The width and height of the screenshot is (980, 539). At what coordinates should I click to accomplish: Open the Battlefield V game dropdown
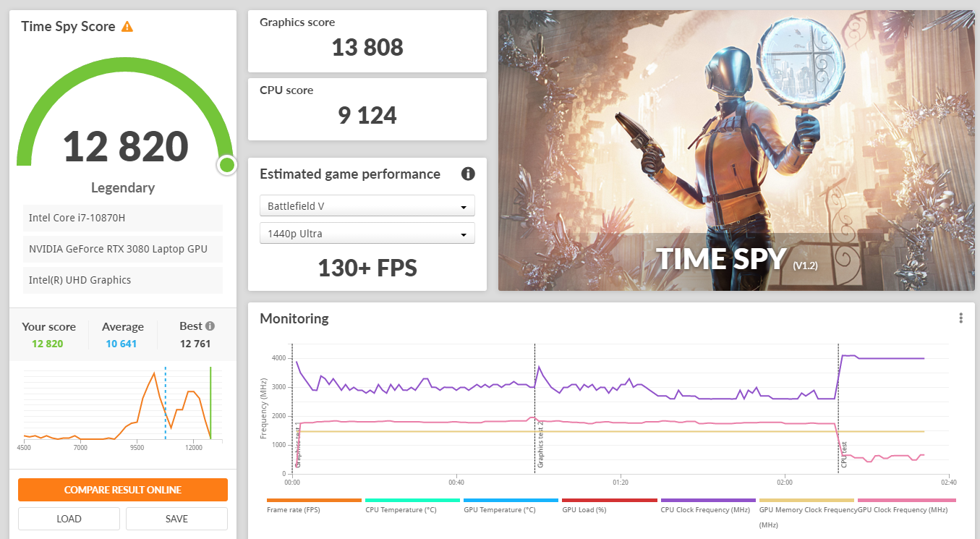pos(367,205)
